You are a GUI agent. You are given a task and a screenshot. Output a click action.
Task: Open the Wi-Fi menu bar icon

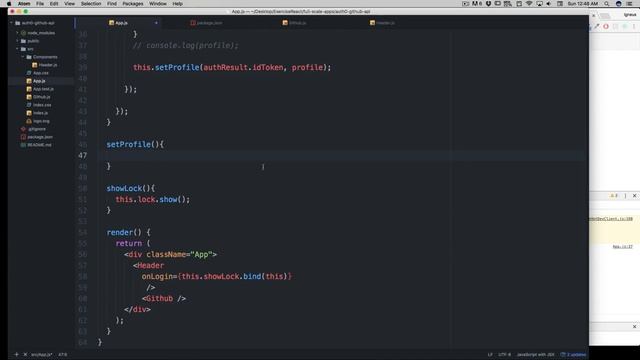[529, 4]
